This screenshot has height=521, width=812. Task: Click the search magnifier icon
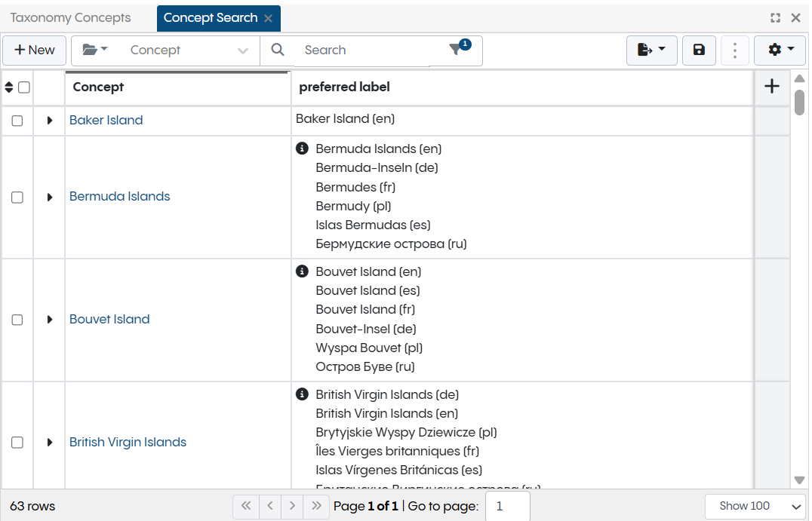277,50
